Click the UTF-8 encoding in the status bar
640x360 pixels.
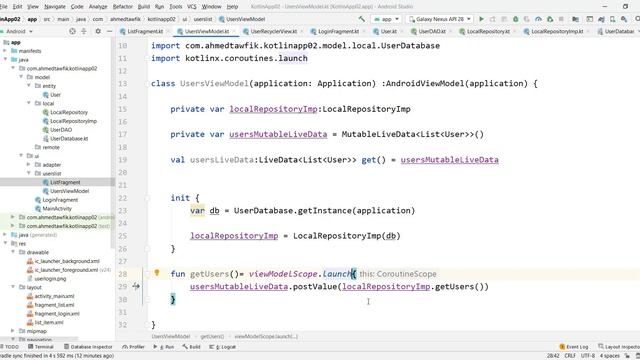588,356
